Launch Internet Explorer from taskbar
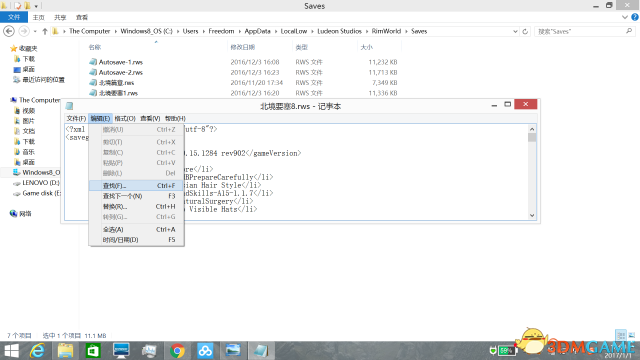This screenshot has width=640, height=360. tap(37, 351)
